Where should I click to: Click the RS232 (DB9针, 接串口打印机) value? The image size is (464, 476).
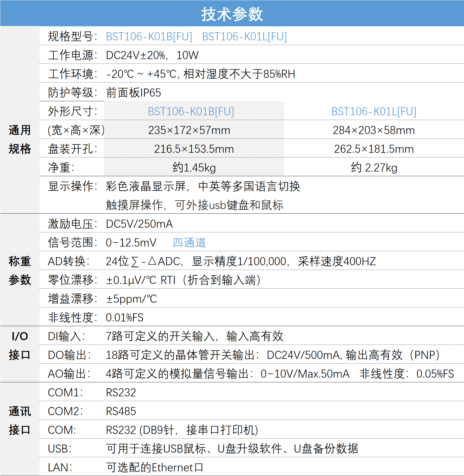[182, 430]
